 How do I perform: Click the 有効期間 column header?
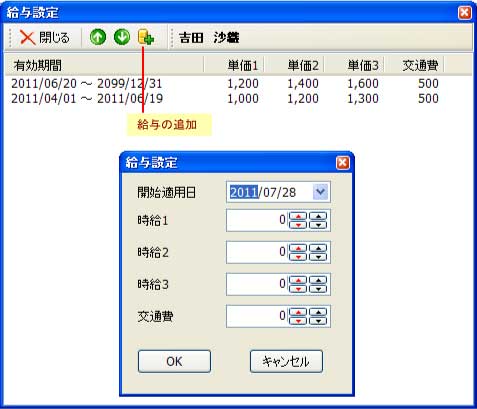pyautogui.click(x=104, y=65)
